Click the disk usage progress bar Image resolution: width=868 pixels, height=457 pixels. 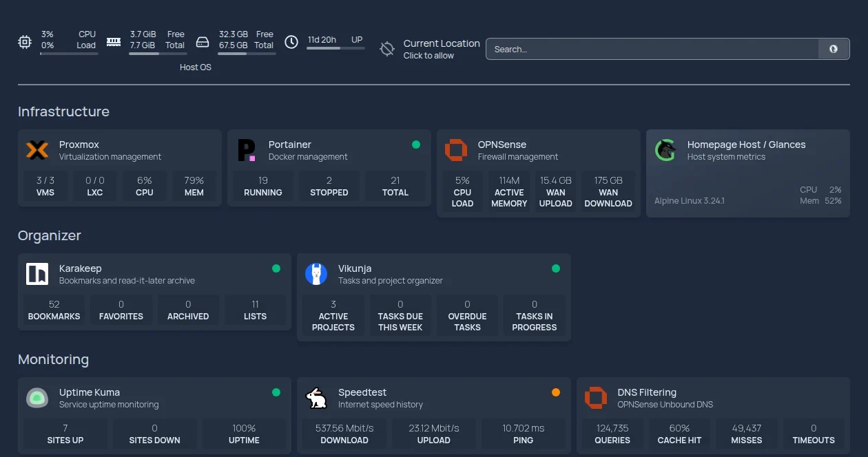(x=247, y=54)
